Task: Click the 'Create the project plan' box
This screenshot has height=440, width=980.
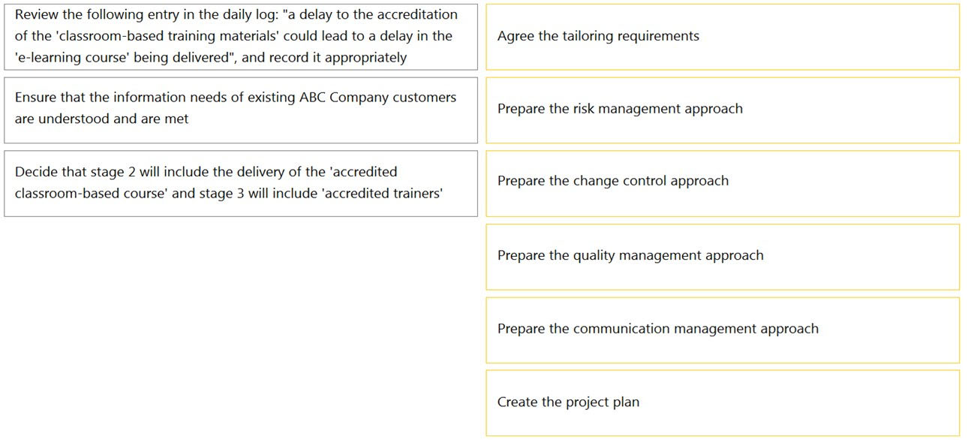Action: [723, 403]
